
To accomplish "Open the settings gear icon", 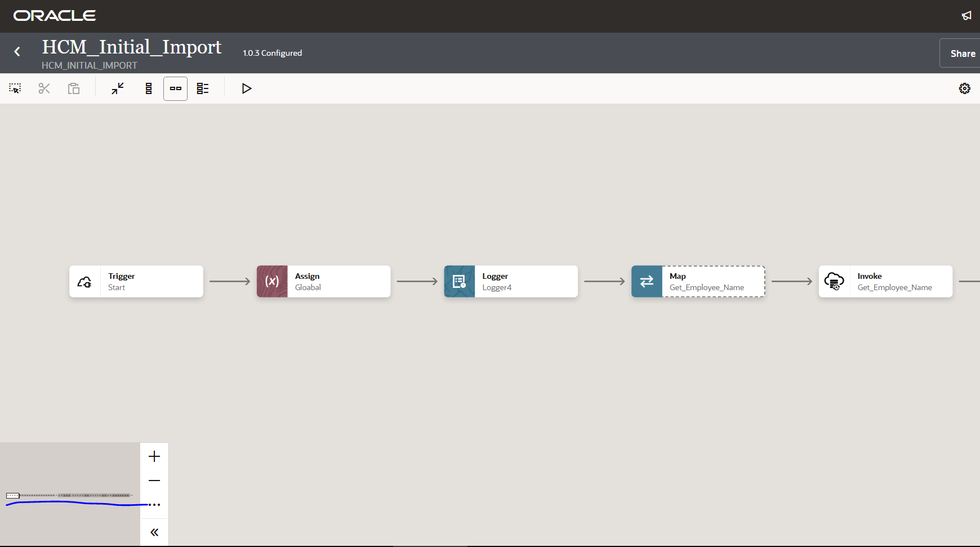I will [965, 88].
